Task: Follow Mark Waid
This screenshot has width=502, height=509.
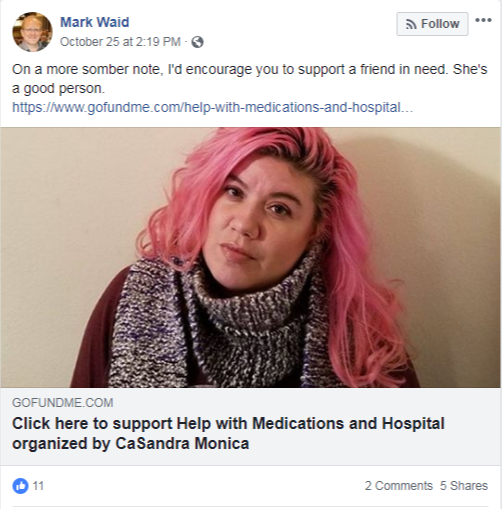Action: coord(432,24)
